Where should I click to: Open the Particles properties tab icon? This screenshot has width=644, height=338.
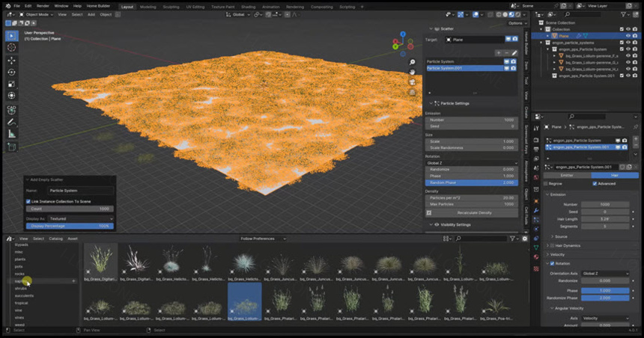pyautogui.click(x=536, y=221)
